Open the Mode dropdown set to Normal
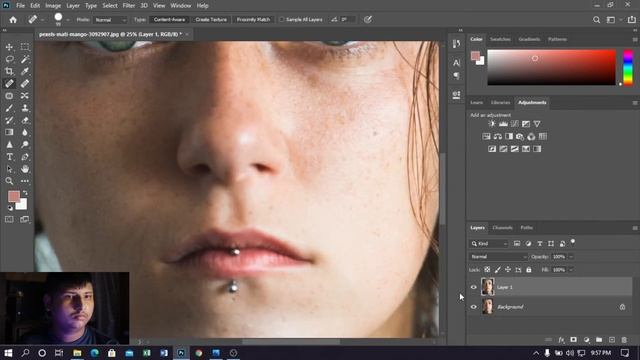The width and height of the screenshot is (640, 360). [110, 20]
